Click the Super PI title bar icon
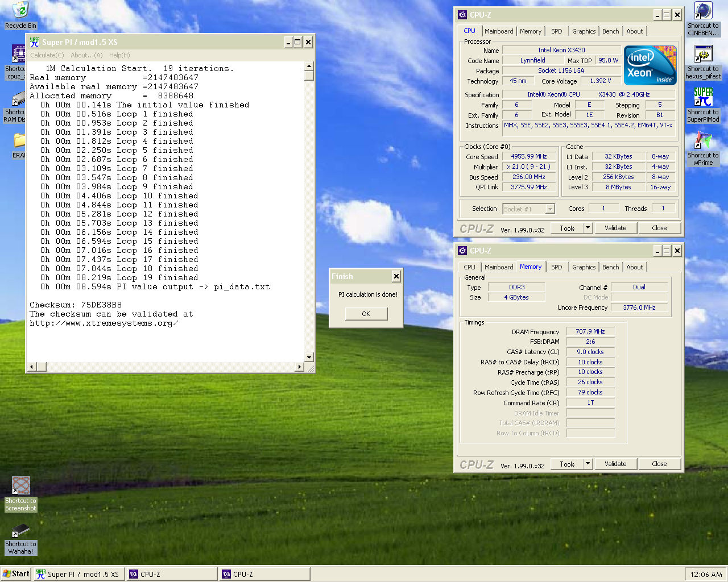This screenshot has width=728, height=582. 35,42
